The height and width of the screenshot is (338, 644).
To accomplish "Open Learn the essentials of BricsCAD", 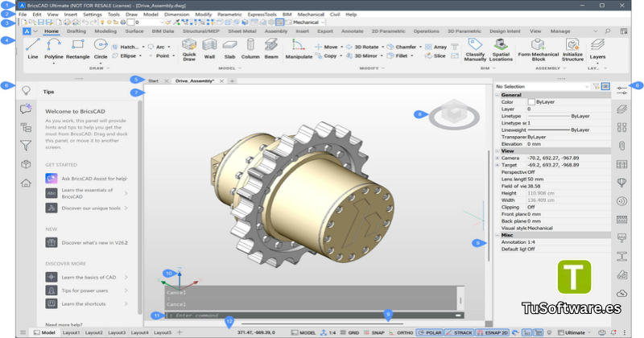I will point(86,193).
